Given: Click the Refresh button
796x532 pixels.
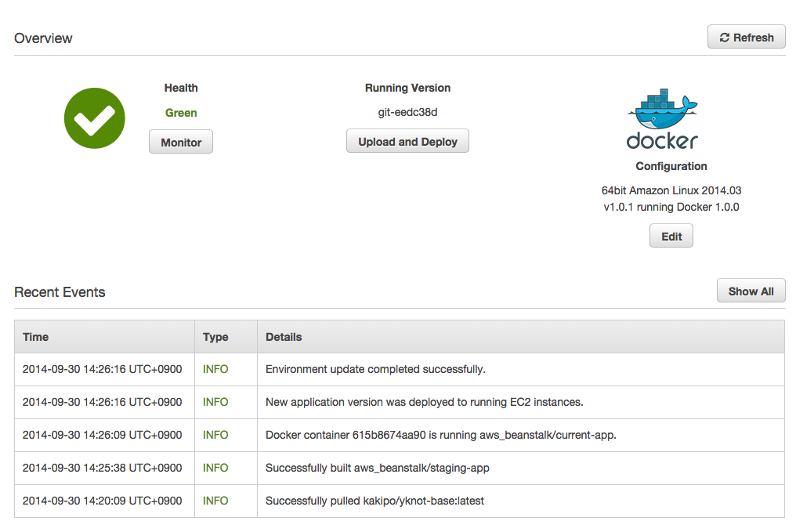Looking at the screenshot, I should [746, 36].
